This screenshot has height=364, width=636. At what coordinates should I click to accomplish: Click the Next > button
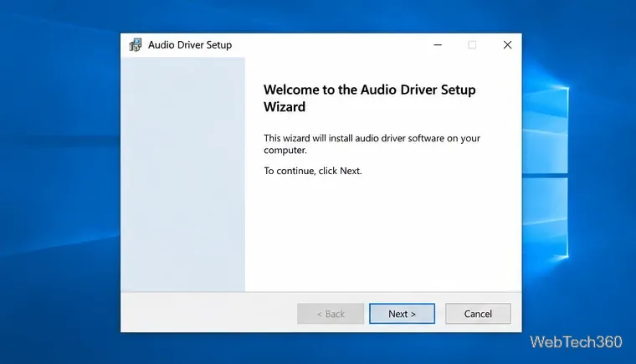pos(402,314)
